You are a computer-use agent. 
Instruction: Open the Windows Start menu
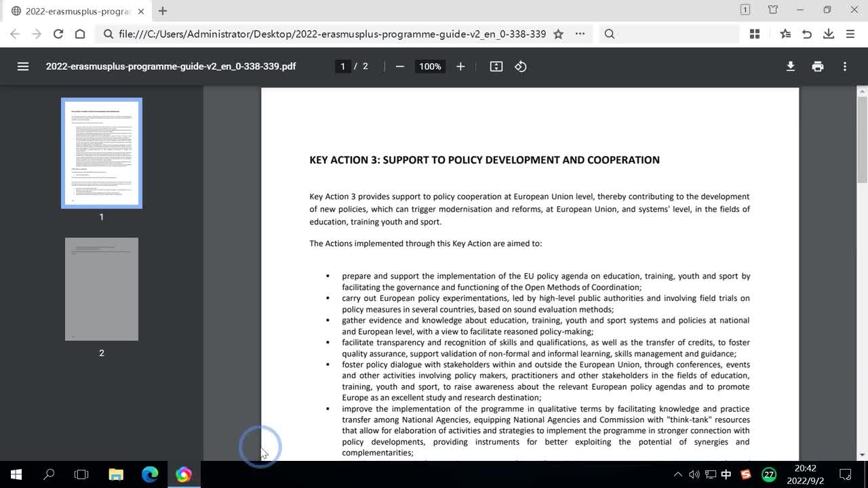click(16, 474)
